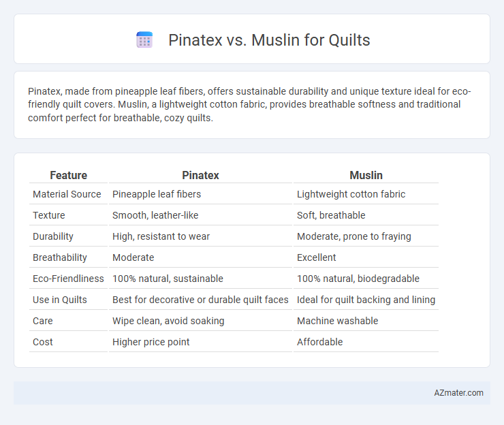Click the '100% natural, biodegradable' cell
The height and width of the screenshot is (425, 504).
(366, 279)
